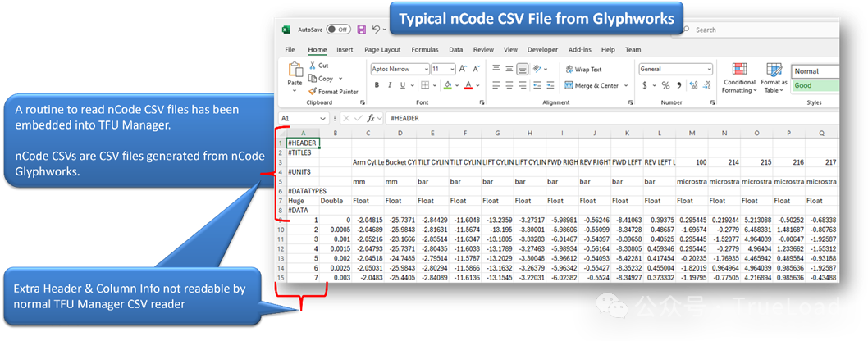The width and height of the screenshot is (868, 341).
Task: Open the Developer tab
Action: pyautogui.click(x=542, y=50)
